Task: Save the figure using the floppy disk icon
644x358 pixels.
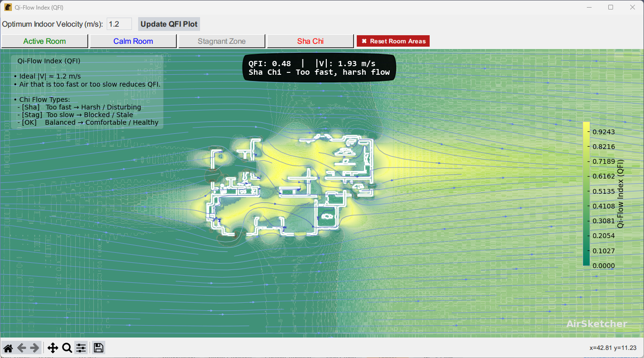Action: coord(99,348)
